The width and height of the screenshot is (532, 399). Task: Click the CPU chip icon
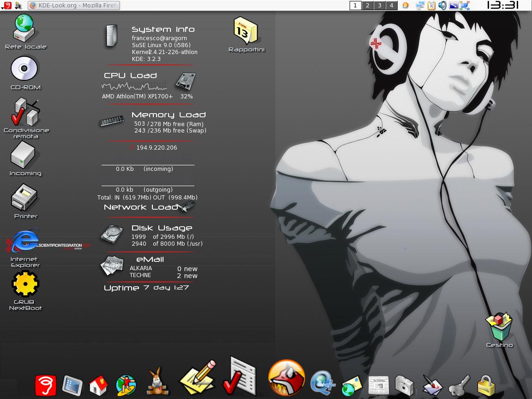pyautogui.click(x=186, y=81)
